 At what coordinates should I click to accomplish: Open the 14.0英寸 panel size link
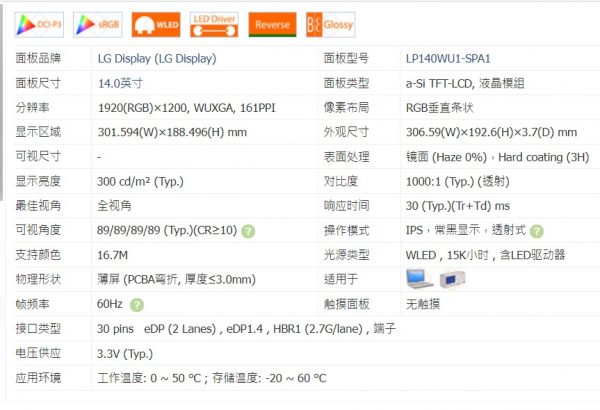120,83
